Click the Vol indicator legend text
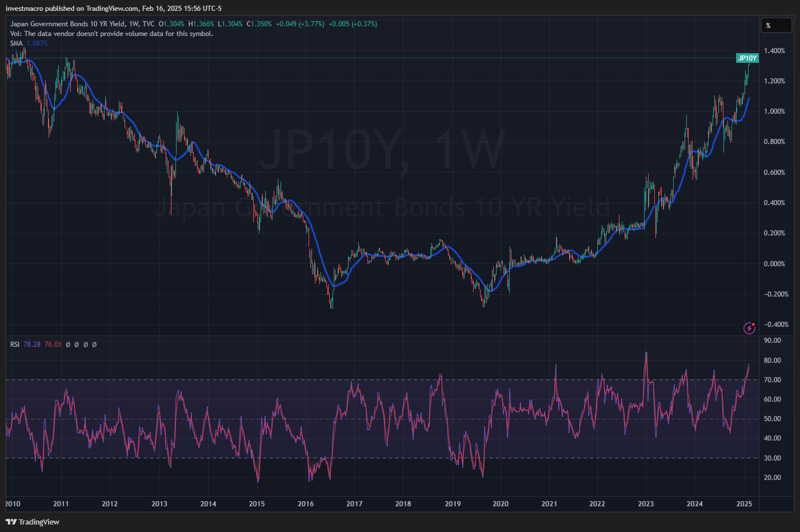The height and width of the screenshot is (532, 800). click(x=111, y=34)
